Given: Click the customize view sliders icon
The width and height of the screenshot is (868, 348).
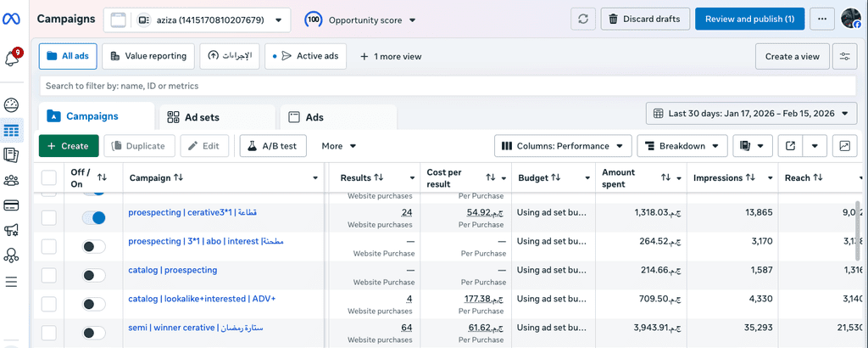Looking at the screenshot, I should tap(844, 57).
